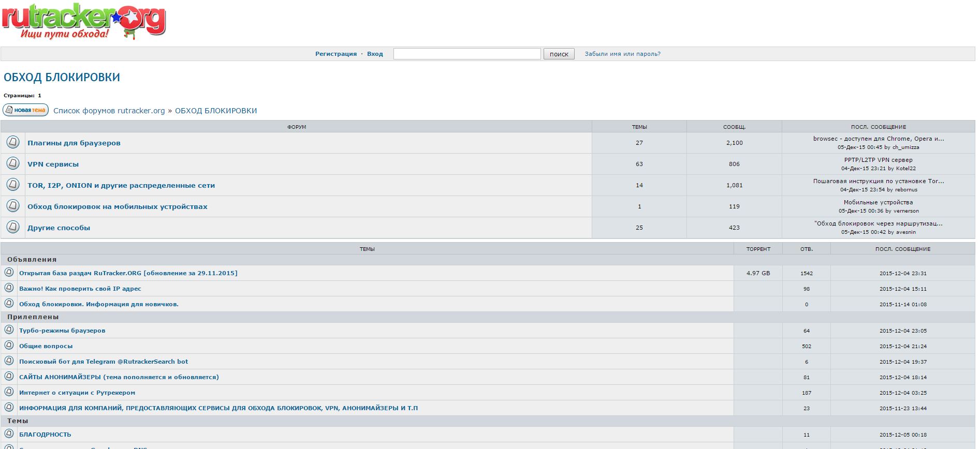980x449 pixels.
Task: Click the Объявления section heading
Action: click(32, 260)
